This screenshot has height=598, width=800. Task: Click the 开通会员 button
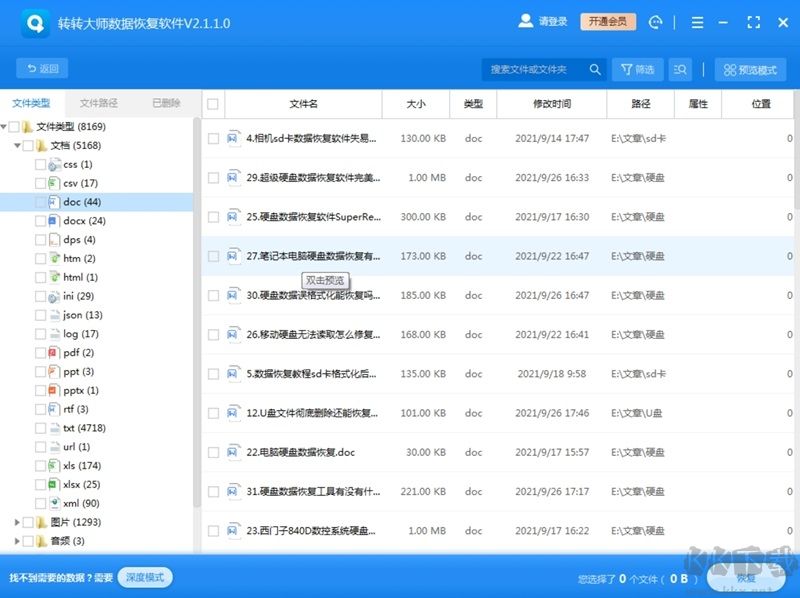pos(608,22)
